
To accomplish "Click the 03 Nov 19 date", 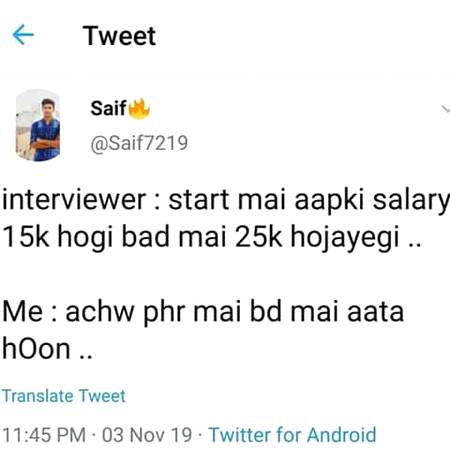I will [x=147, y=435].
